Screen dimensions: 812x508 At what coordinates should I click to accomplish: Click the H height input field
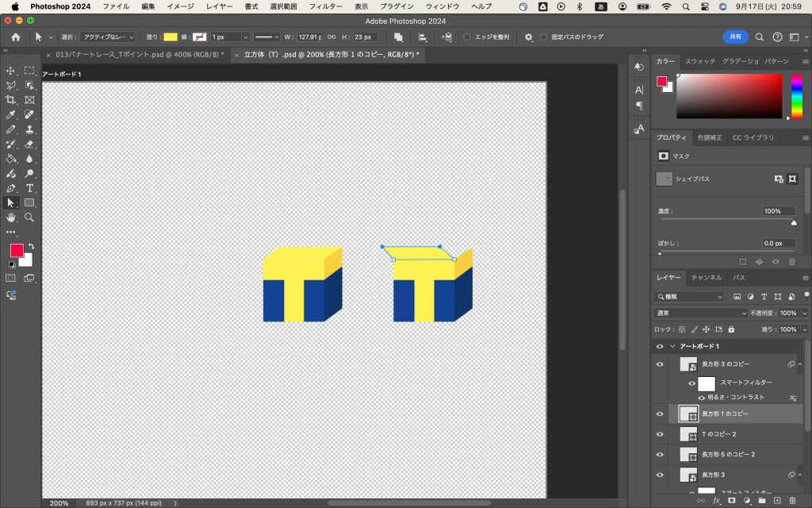(x=364, y=37)
